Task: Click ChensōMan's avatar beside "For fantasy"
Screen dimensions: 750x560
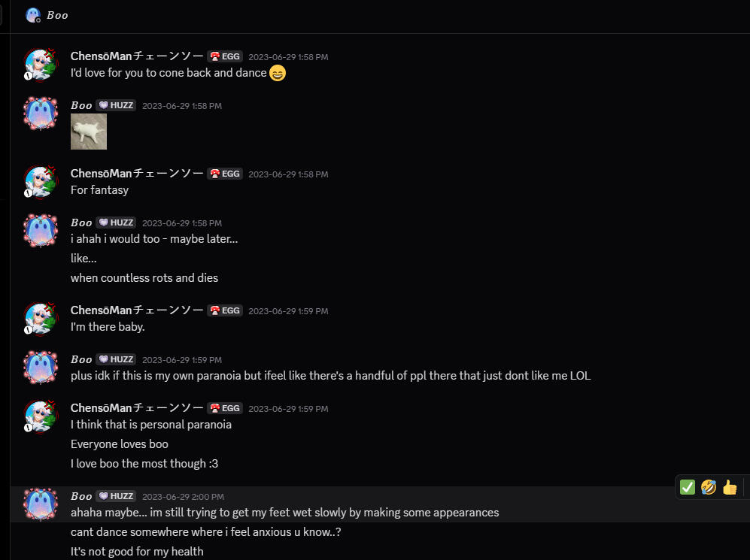Action: (x=39, y=182)
